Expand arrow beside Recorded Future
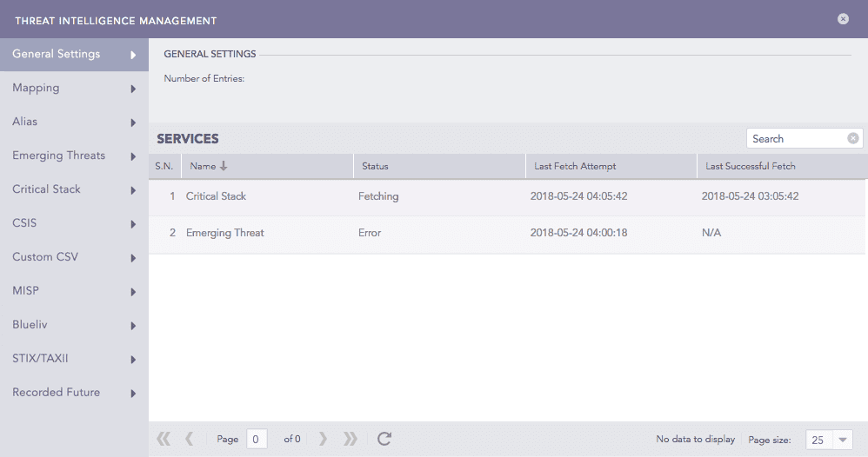This screenshot has width=868, height=457. coord(133,394)
